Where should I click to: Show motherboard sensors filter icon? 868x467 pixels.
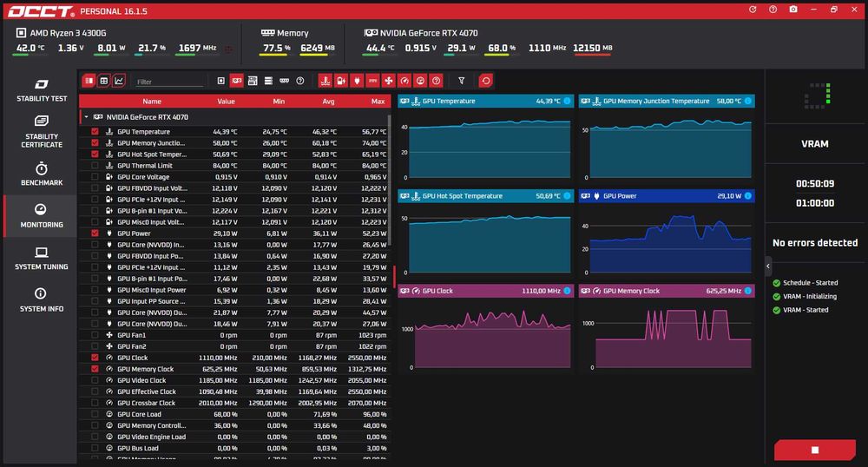coord(253,81)
